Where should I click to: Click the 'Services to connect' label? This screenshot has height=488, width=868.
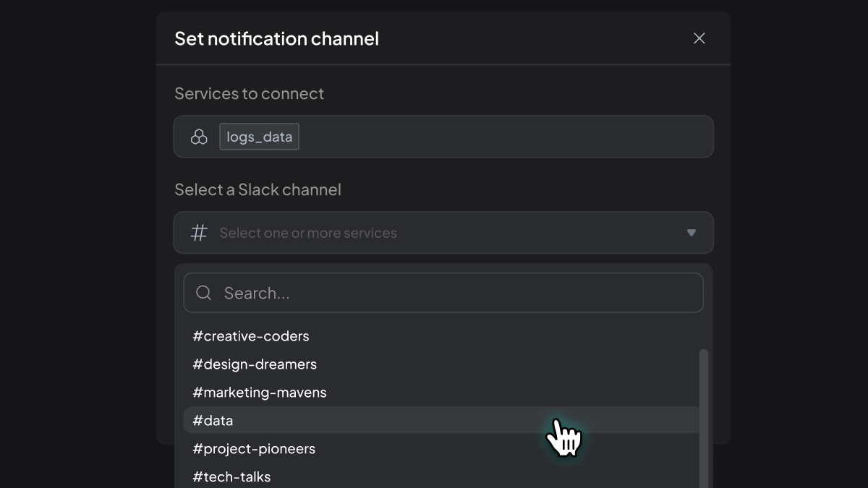click(250, 93)
